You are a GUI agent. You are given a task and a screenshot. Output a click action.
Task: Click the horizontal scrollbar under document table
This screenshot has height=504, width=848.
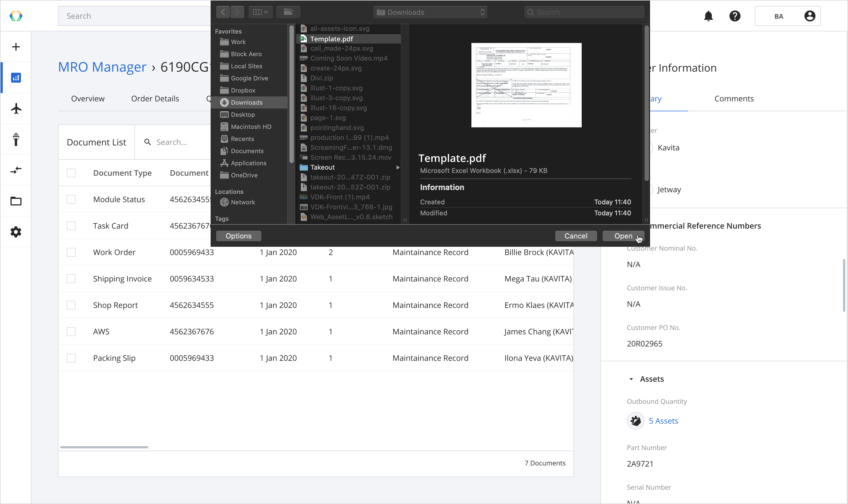click(x=104, y=447)
